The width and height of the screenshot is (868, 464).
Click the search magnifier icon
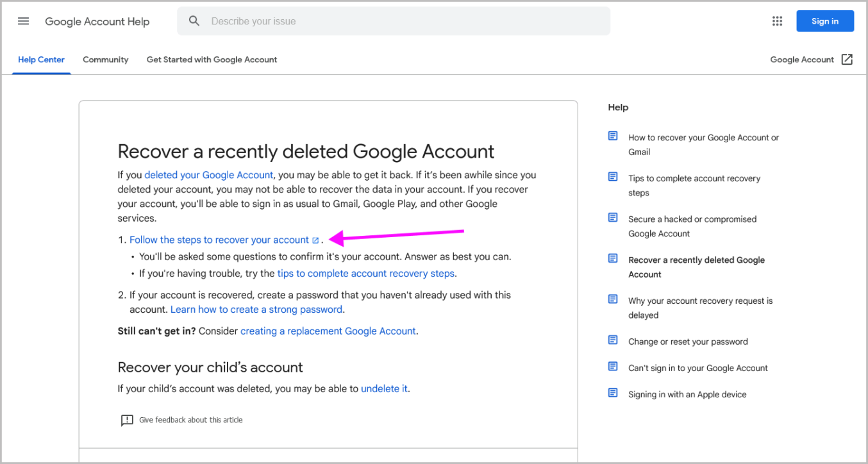194,21
